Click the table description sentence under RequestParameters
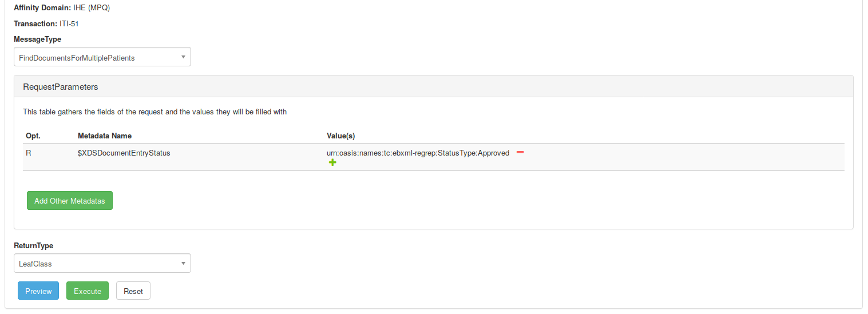 [154, 112]
